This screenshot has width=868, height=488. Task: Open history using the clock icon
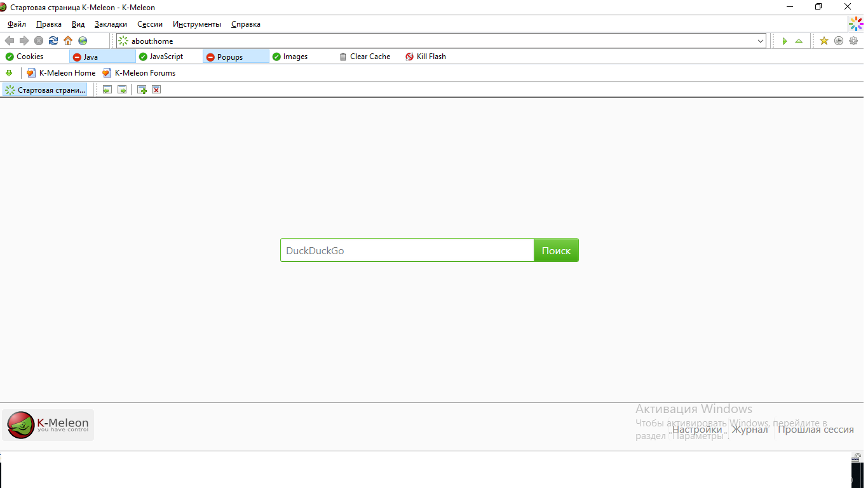click(839, 41)
